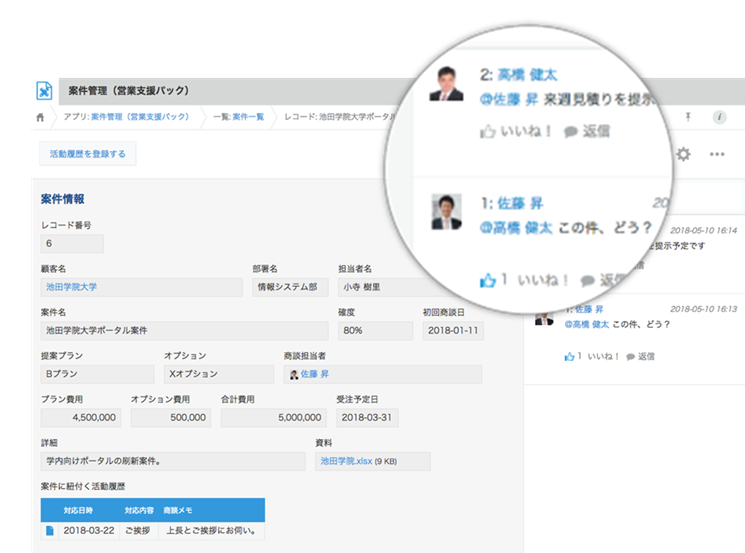Click the Bプラン proposal plan value
This screenshot has height=553, width=745.
pyautogui.click(x=97, y=374)
